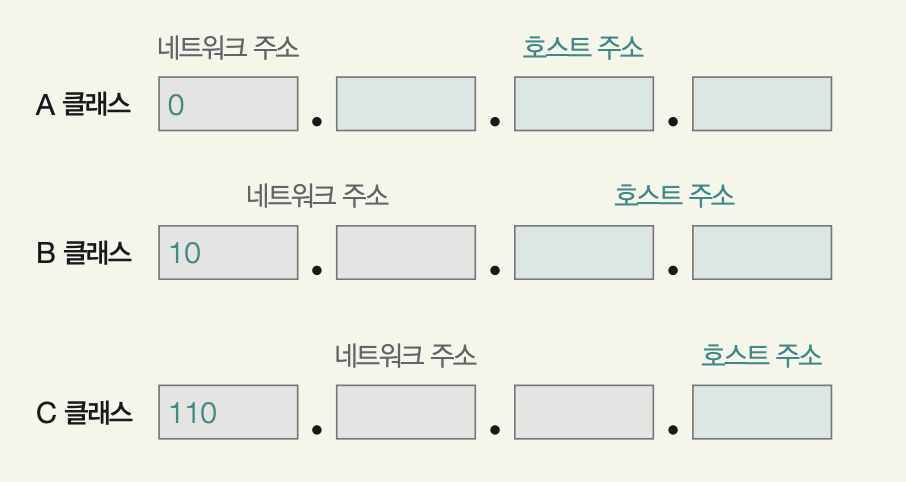Select the 네트워크 주소 label above B class
Screen dimensions: 906x482
point(317,195)
